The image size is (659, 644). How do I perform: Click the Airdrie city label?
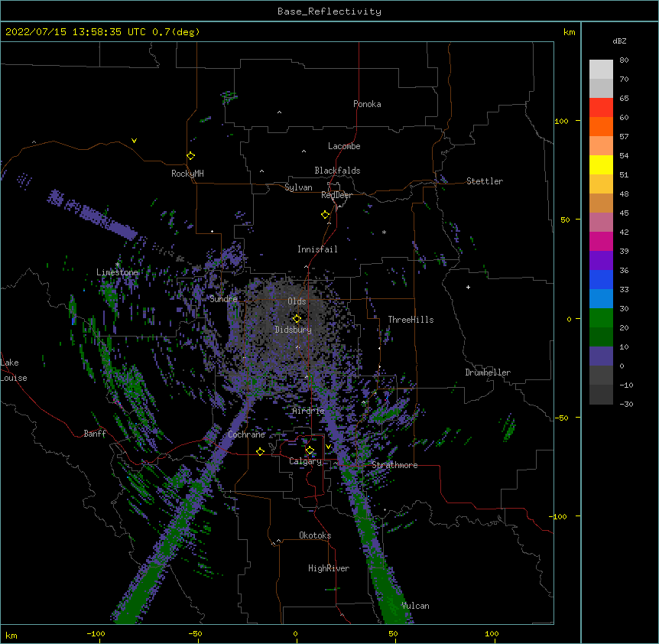pyautogui.click(x=309, y=411)
